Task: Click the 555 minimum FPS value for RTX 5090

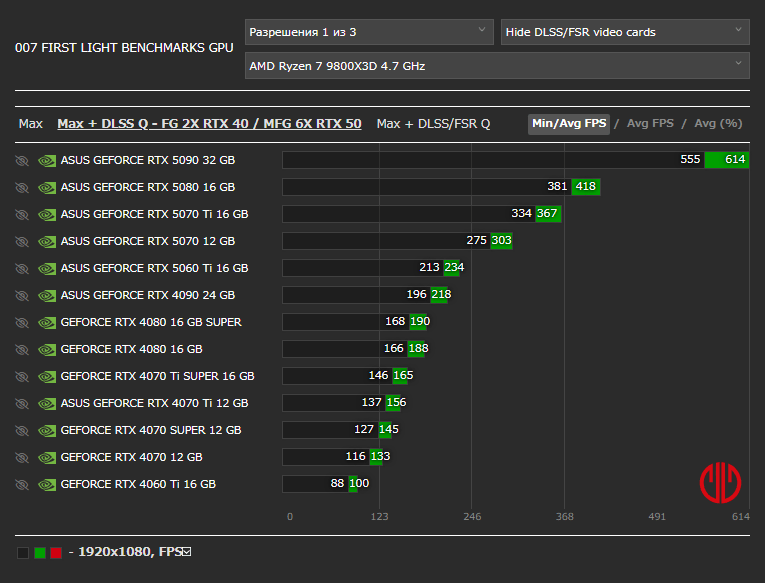Action: tap(690, 160)
